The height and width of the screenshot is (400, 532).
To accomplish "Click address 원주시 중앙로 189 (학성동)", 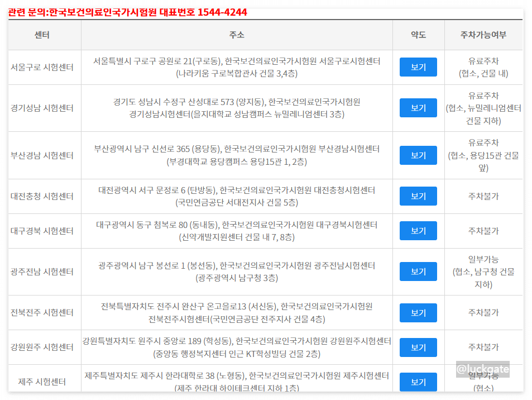I will (x=185, y=341).
